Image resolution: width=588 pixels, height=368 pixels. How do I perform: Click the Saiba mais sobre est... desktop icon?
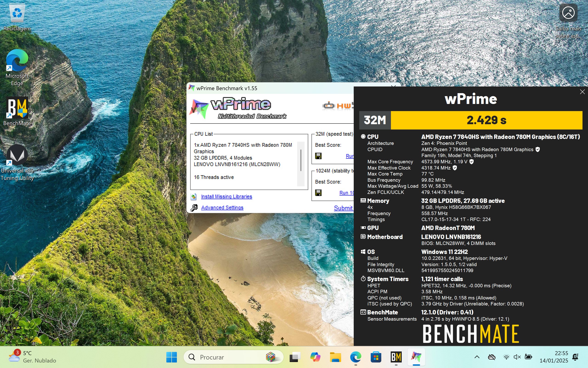click(x=568, y=21)
